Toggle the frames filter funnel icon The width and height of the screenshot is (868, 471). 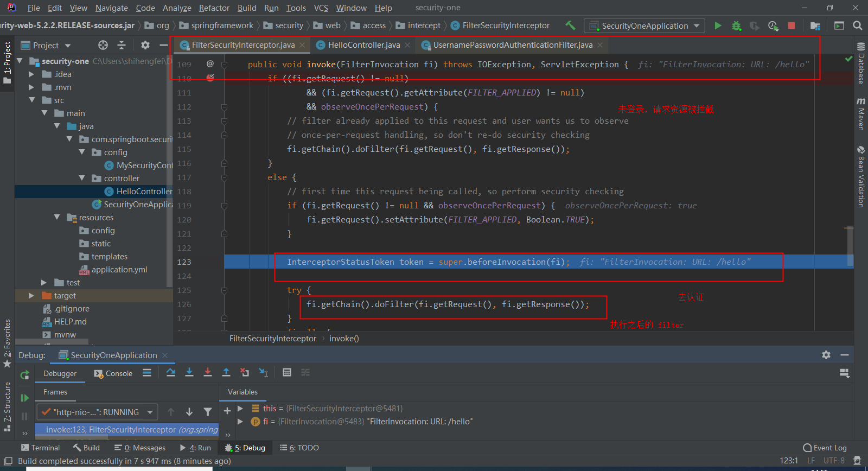207,412
